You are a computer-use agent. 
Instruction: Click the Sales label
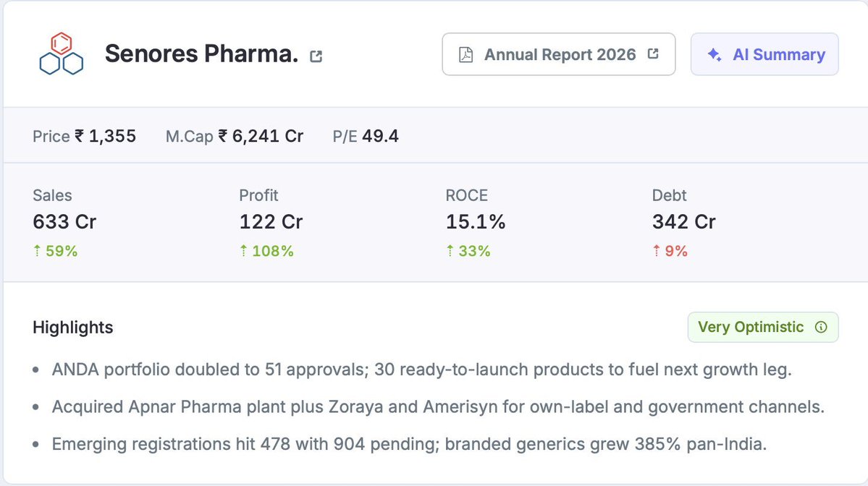(52, 195)
